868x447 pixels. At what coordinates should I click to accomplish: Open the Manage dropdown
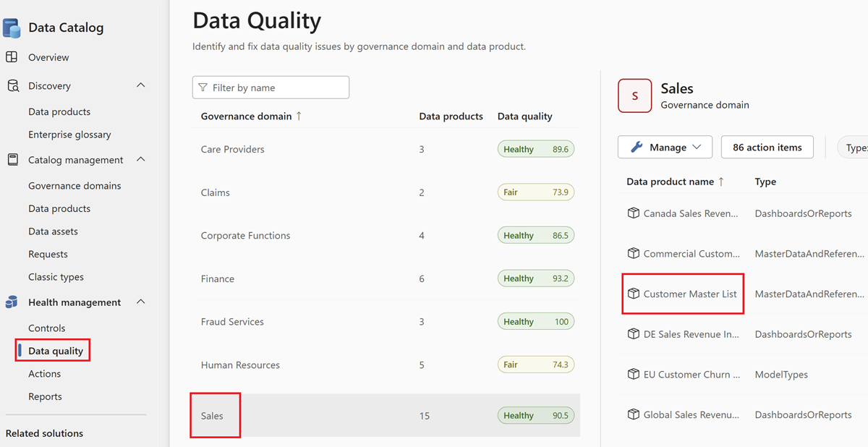coord(665,147)
